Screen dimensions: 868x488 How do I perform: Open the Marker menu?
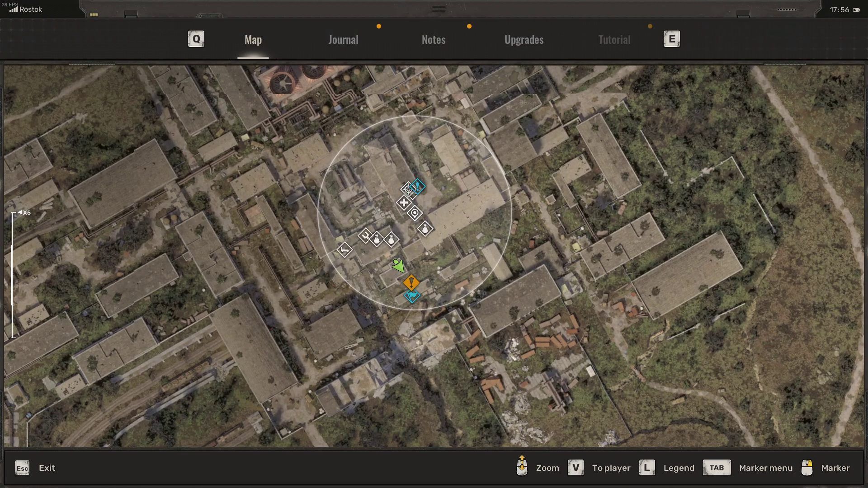[x=765, y=468]
